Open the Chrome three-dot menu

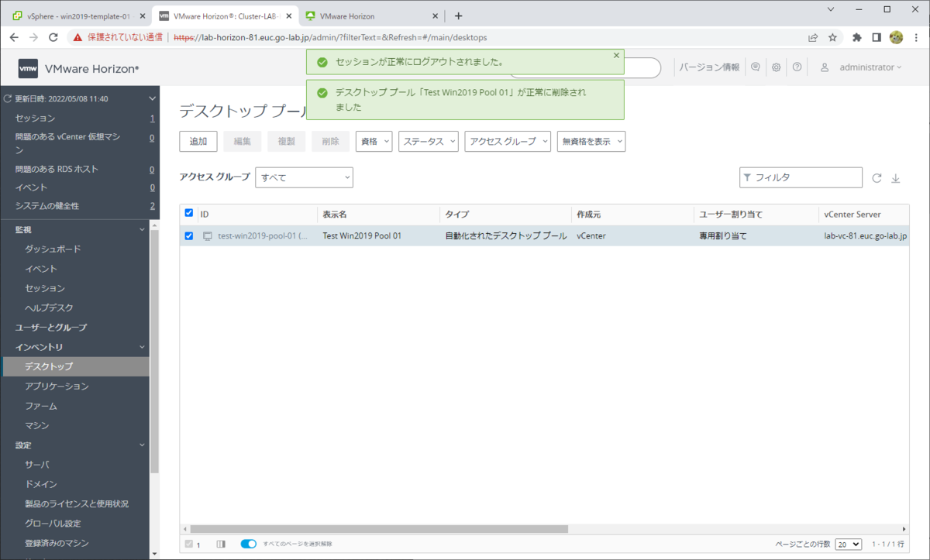pyautogui.click(x=917, y=37)
